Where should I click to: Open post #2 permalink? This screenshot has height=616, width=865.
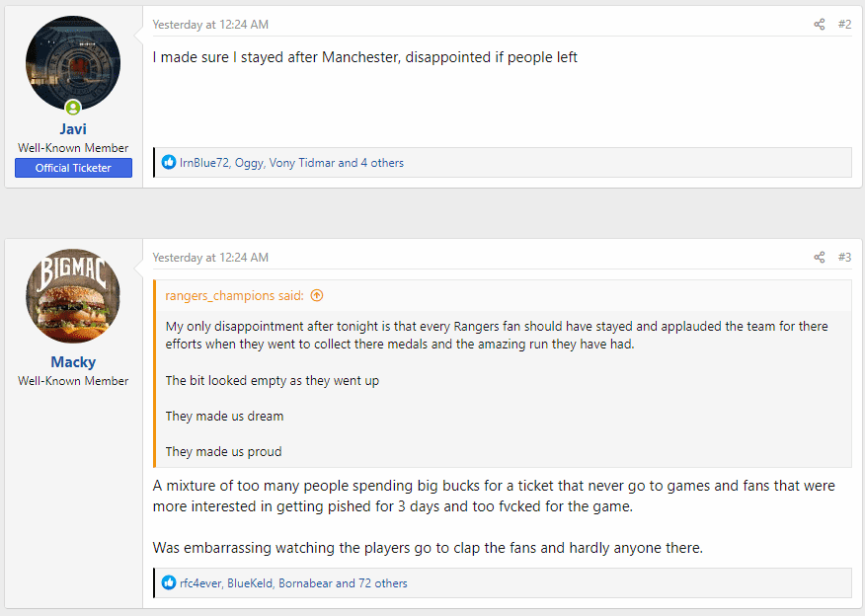tap(844, 25)
